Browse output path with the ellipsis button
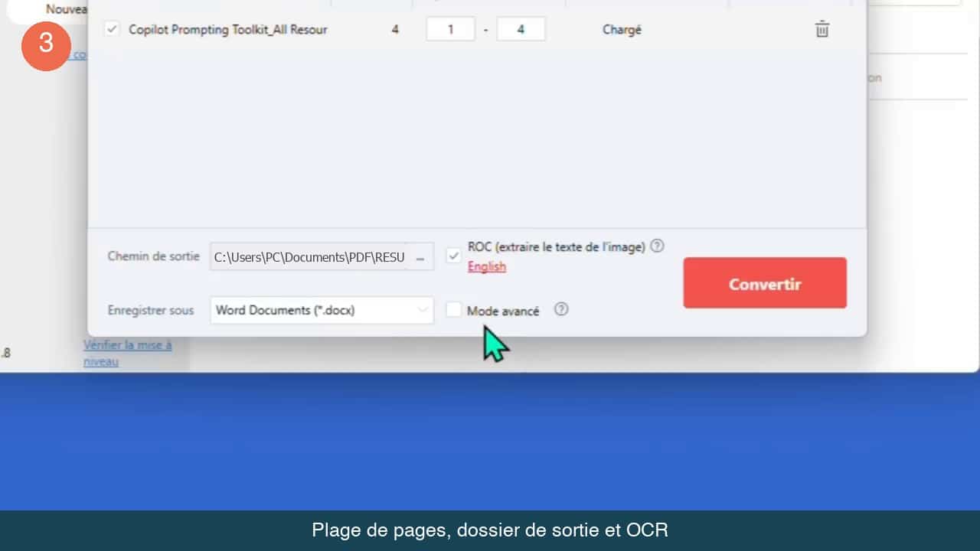This screenshot has height=551, width=980. (x=420, y=258)
